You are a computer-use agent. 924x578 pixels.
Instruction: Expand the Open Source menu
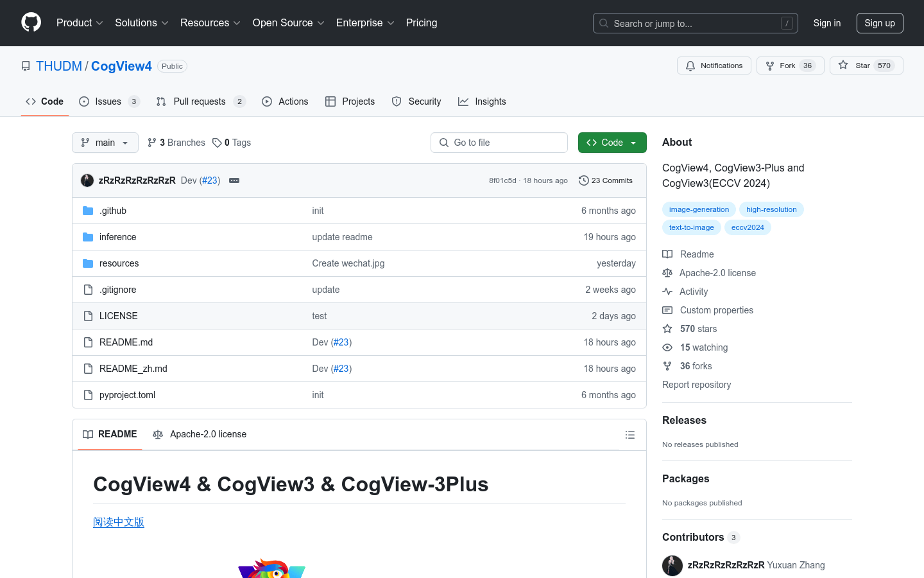tap(289, 23)
